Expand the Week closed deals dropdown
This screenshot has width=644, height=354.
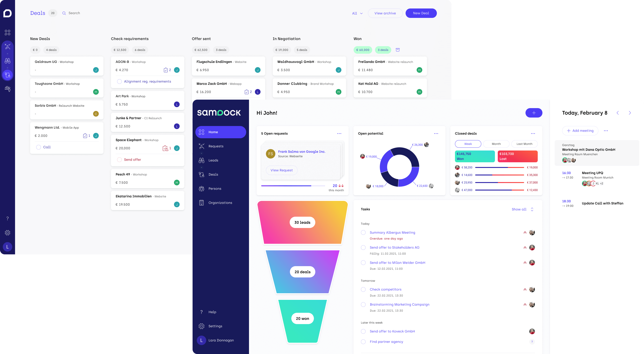[468, 144]
